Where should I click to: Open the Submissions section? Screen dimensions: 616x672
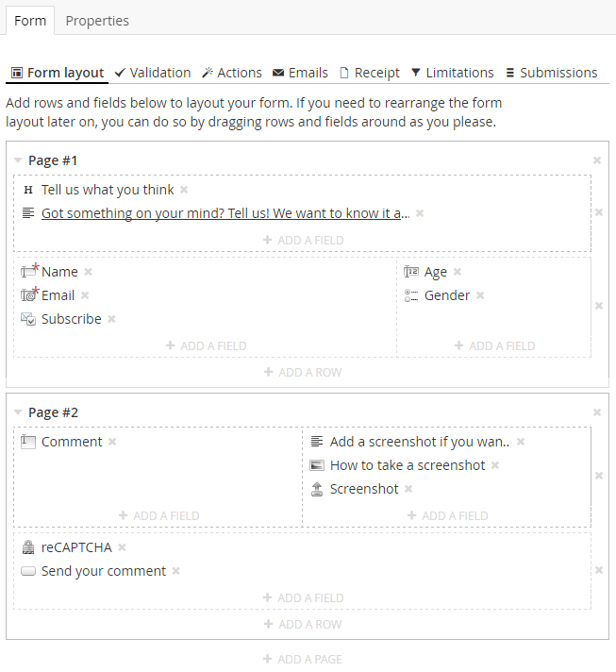(552, 73)
